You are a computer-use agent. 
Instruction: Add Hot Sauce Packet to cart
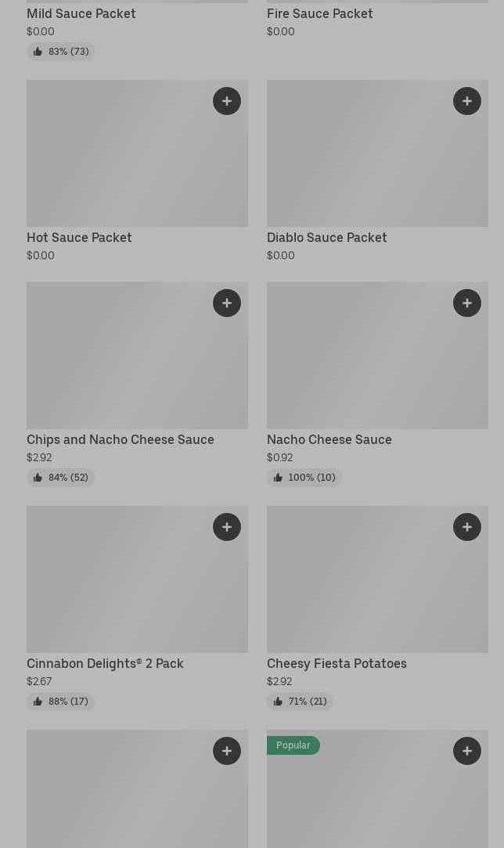click(227, 101)
